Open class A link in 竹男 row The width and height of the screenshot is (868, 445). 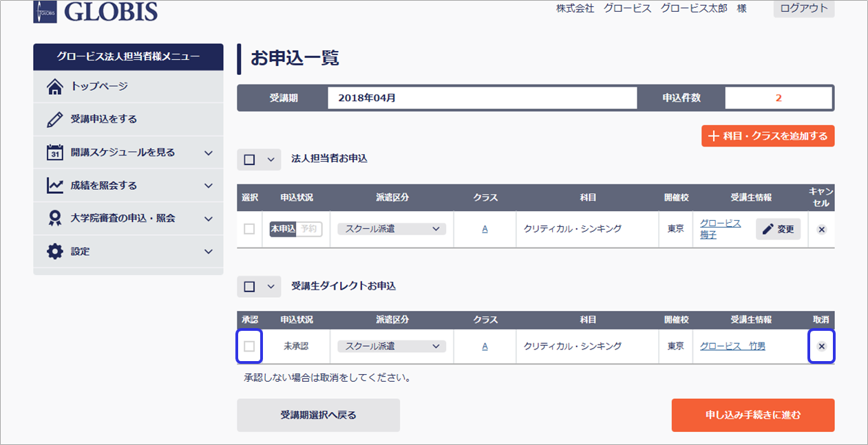pyautogui.click(x=485, y=347)
